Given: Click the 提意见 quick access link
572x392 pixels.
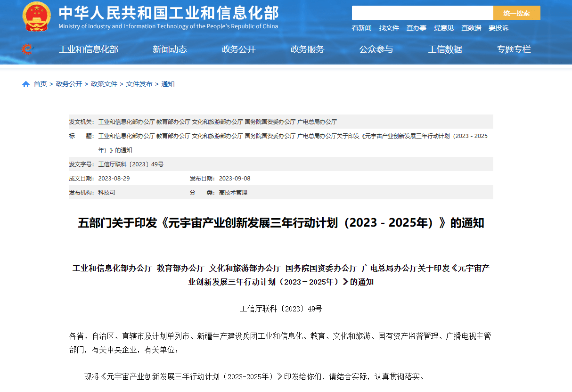Looking at the screenshot, I should pos(444,28).
